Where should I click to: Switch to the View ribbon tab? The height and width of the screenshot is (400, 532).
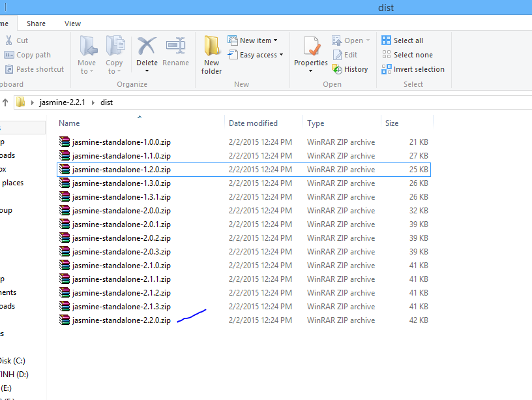click(x=72, y=23)
